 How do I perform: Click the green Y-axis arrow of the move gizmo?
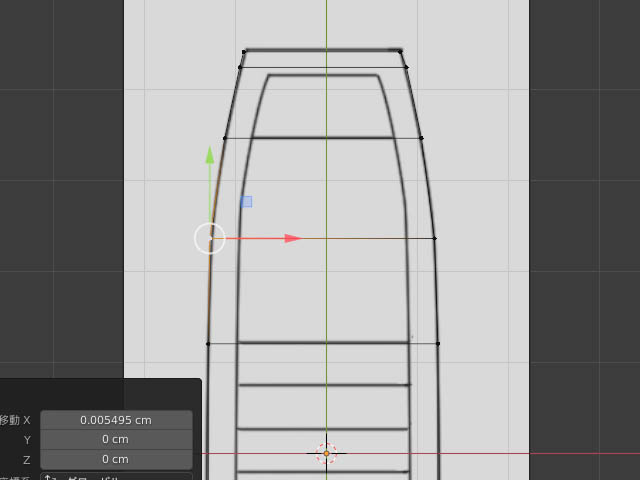click(210, 156)
